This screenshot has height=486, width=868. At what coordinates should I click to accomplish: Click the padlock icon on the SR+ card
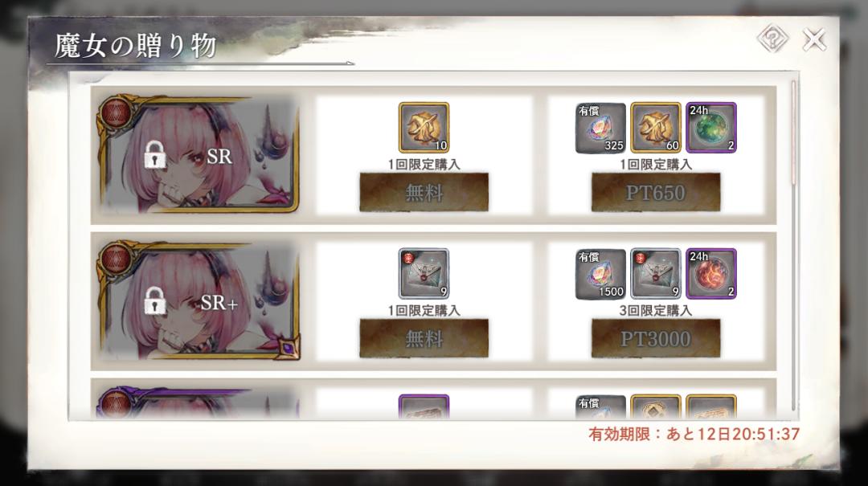(x=155, y=301)
